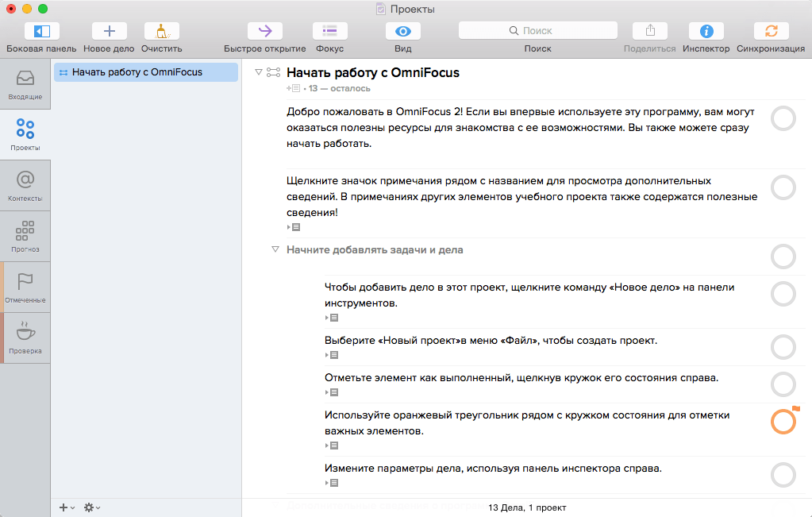Mark the Добро пожаловать в OmniFocus 2 item complete

783,118
